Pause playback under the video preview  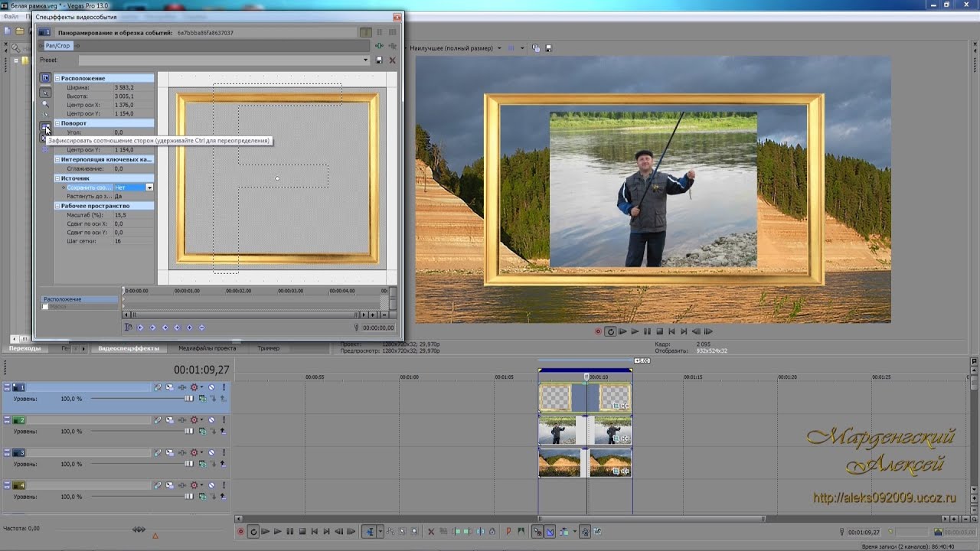point(647,331)
